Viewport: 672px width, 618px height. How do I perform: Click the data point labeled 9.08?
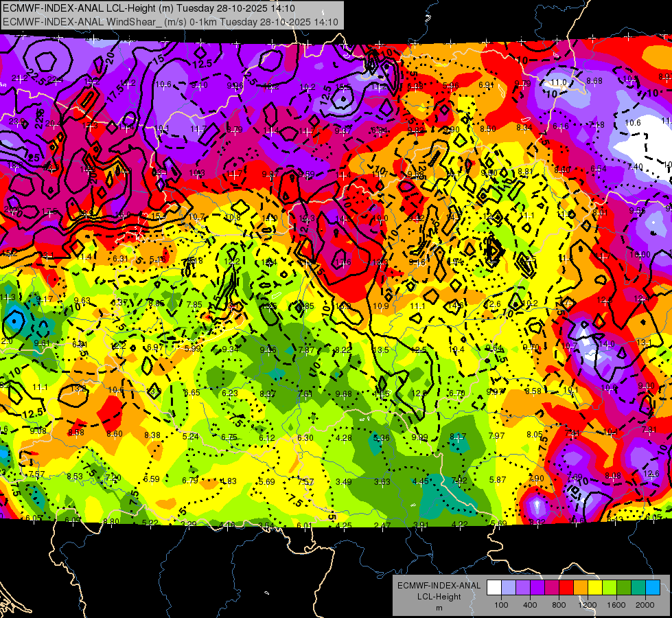pyautogui.click(x=38, y=431)
